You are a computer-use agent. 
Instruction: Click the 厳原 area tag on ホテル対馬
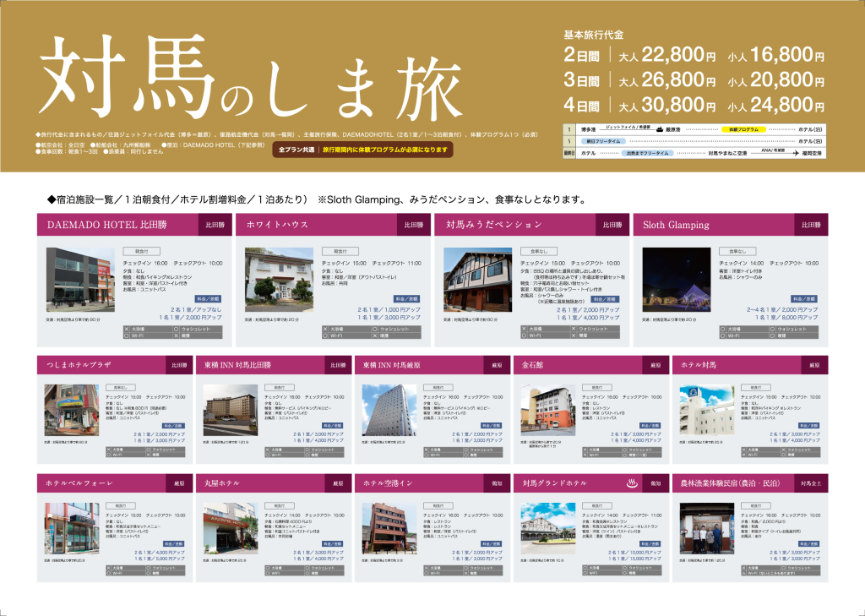[814, 365]
